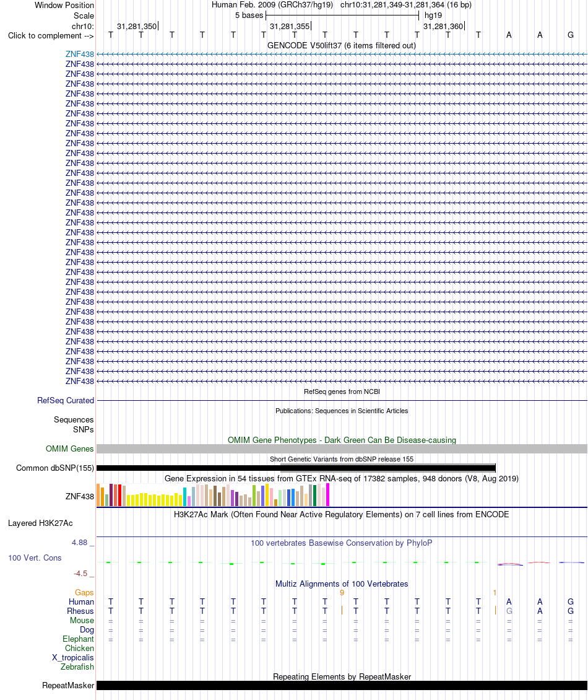Open the Common dbSNP(155) track label
Viewport: 588px width, 700px height.
[x=55, y=468]
